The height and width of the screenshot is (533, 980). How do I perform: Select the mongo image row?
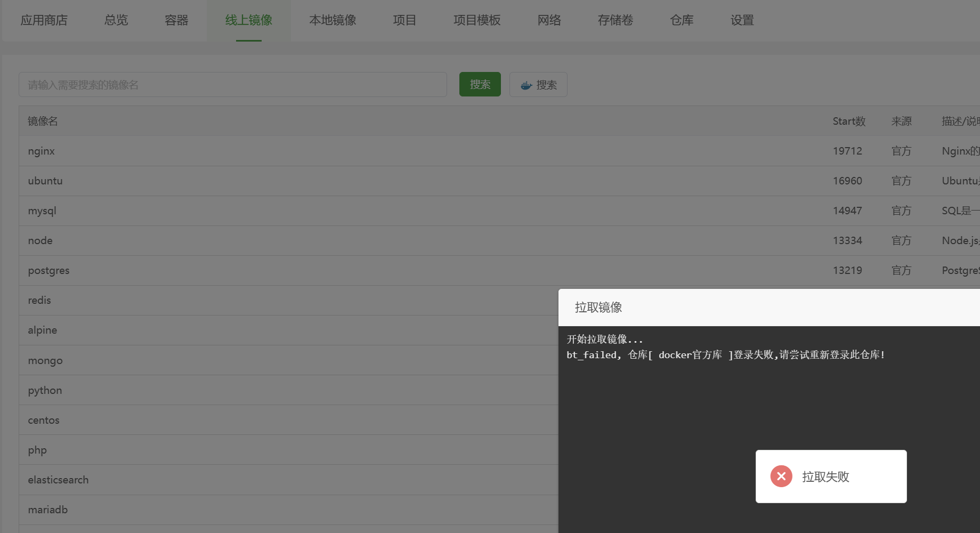tap(288, 360)
